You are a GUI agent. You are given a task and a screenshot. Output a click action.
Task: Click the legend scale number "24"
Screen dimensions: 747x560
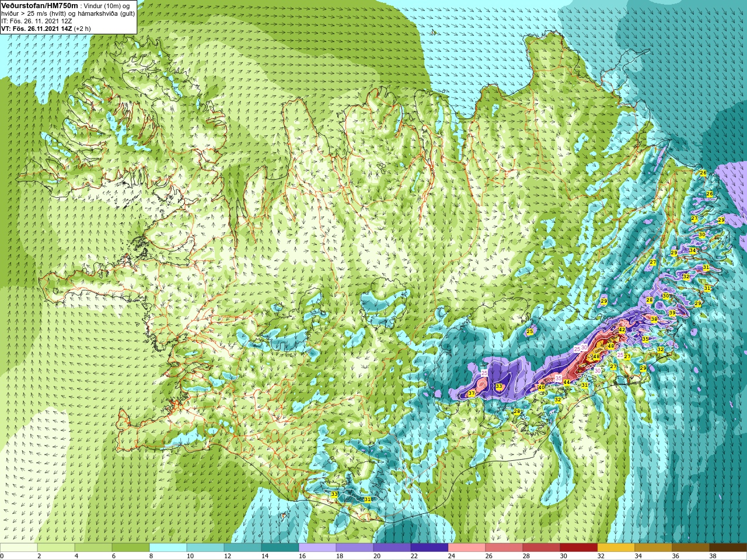click(452, 556)
